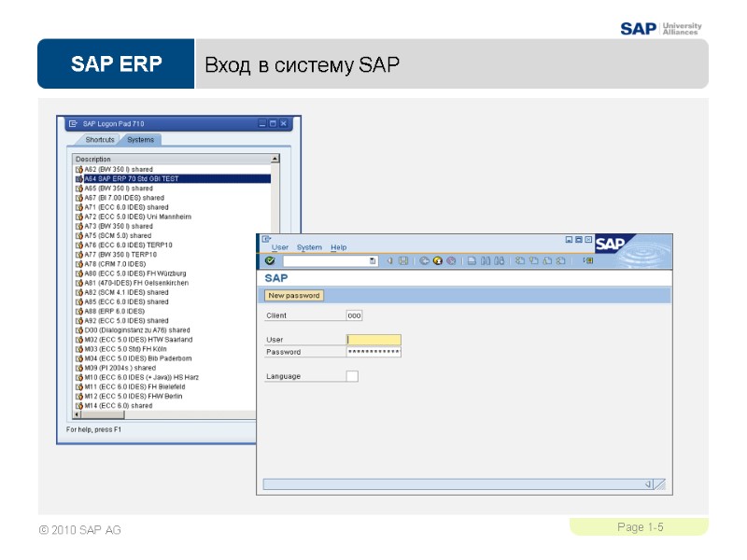Open the Help menu
The image size is (747, 560).
[x=338, y=247]
